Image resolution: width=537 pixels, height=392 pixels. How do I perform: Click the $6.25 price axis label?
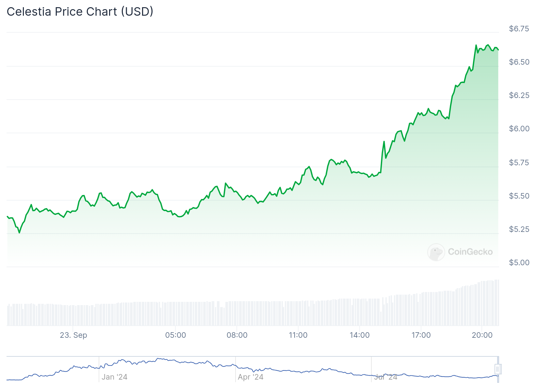pos(519,95)
